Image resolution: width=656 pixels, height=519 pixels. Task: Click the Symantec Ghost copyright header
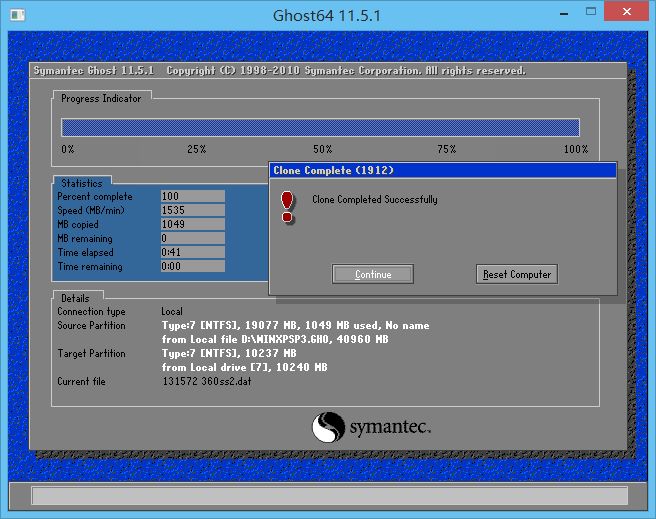pos(280,71)
